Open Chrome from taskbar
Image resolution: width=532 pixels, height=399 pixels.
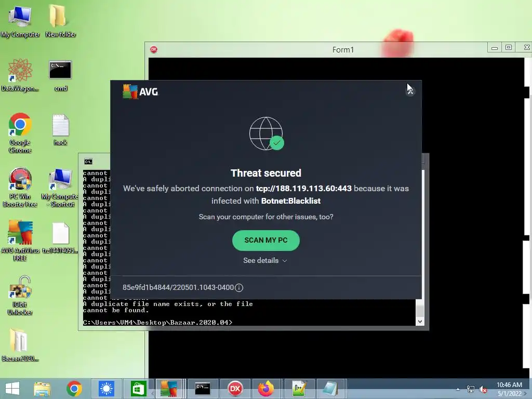tap(74, 389)
